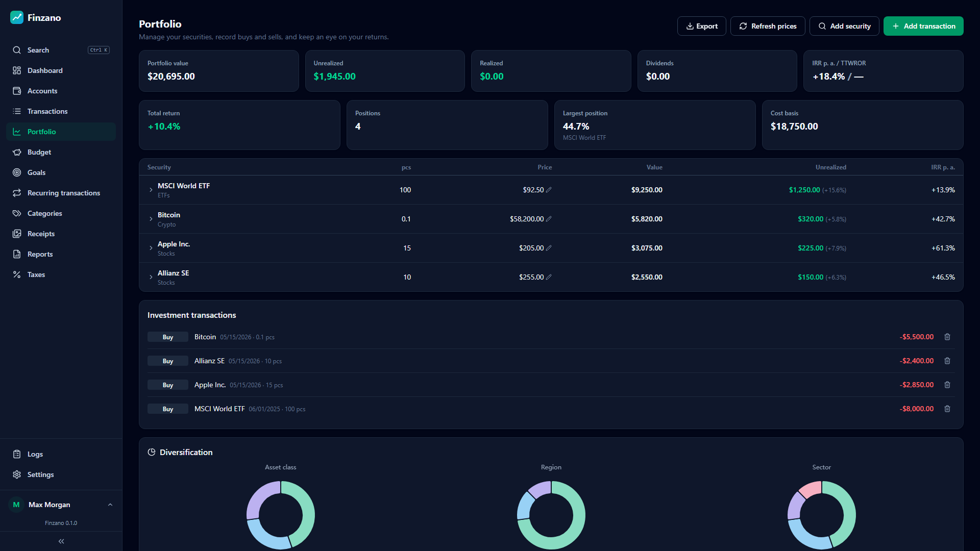Click the Buy badge for Bitcoin transaction
The height and width of the screenshot is (551, 980).
point(168,337)
